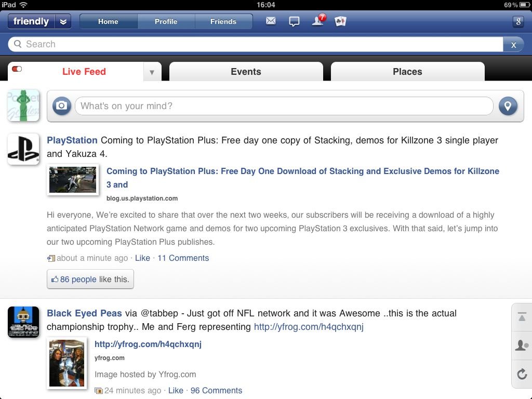View friend requests with badge 7
Screen dimensions: 532x399
(x=318, y=20)
